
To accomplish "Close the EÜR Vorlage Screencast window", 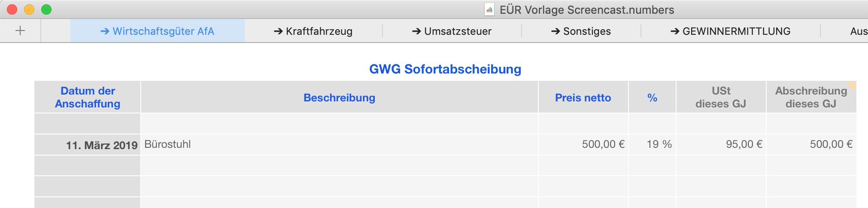I will pos(12,9).
